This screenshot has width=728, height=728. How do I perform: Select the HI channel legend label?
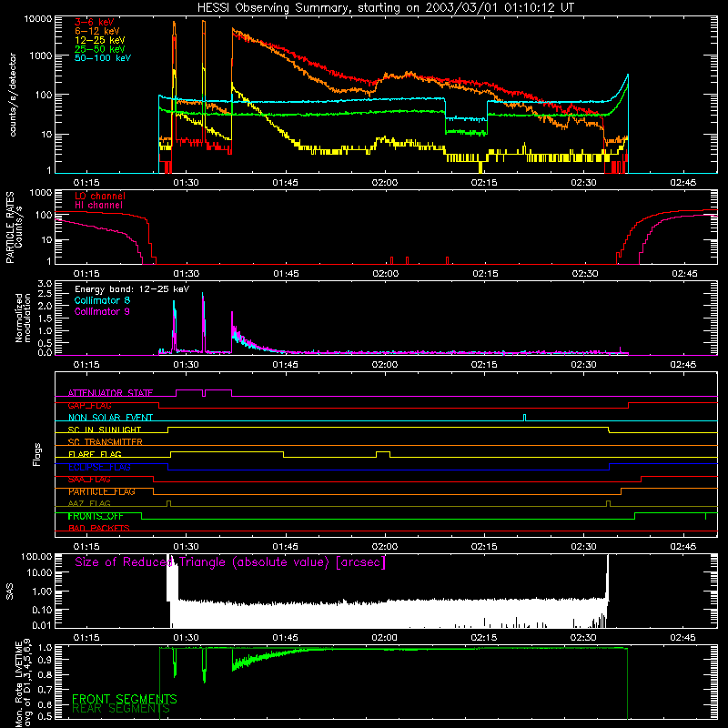(98, 206)
